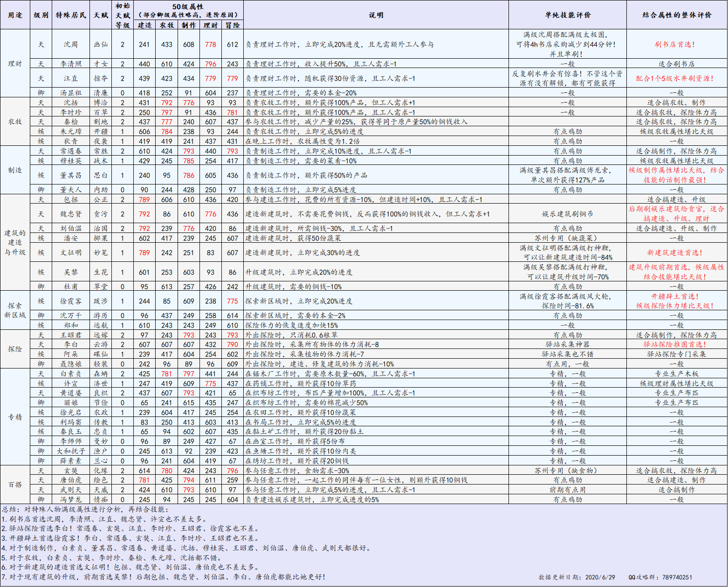Click the 聂隐娘 name cell

[71, 364]
